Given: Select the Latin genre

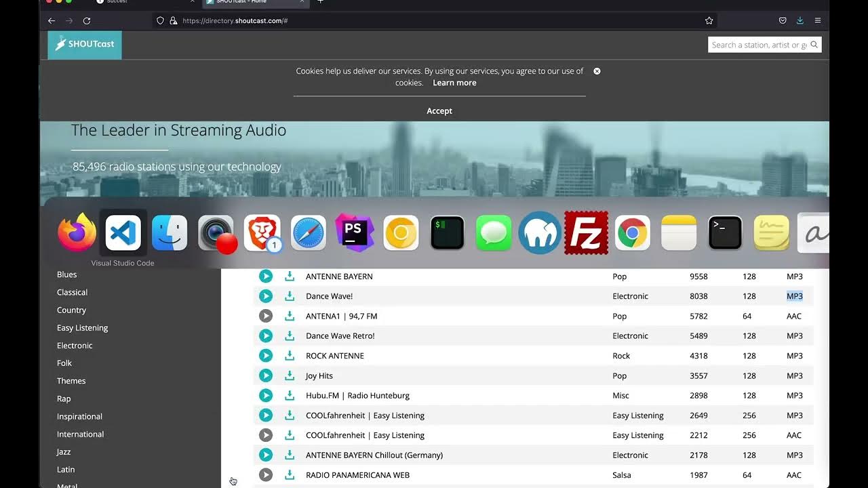Looking at the screenshot, I should click(66, 470).
